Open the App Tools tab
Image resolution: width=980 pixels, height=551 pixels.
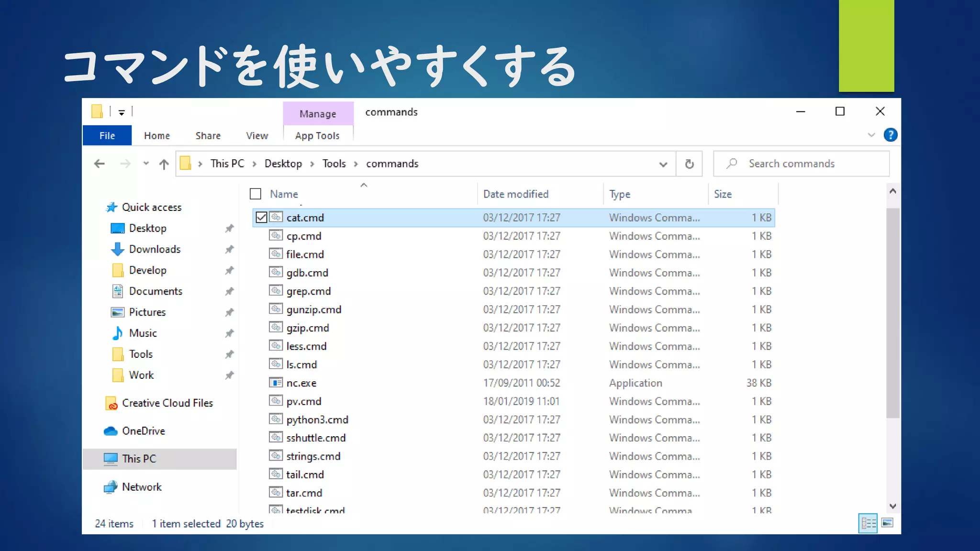pyautogui.click(x=318, y=136)
